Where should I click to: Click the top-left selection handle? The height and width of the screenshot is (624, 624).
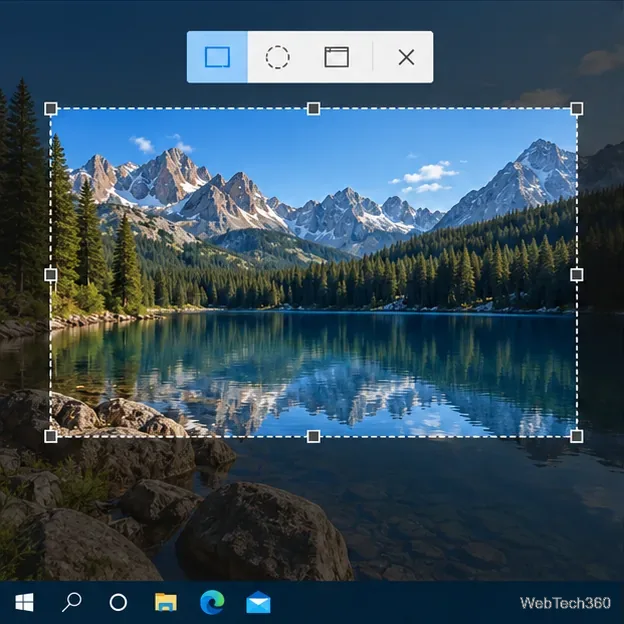coord(51,109)
